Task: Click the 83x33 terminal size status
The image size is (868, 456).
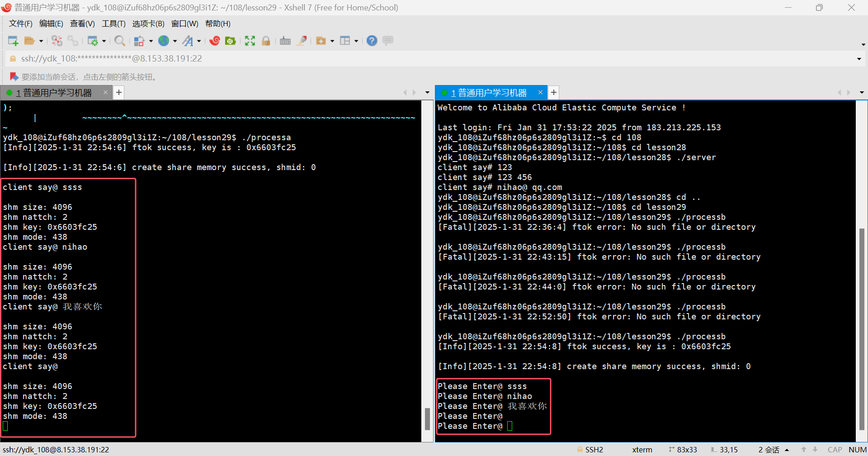Action: (x=683, y=450)
